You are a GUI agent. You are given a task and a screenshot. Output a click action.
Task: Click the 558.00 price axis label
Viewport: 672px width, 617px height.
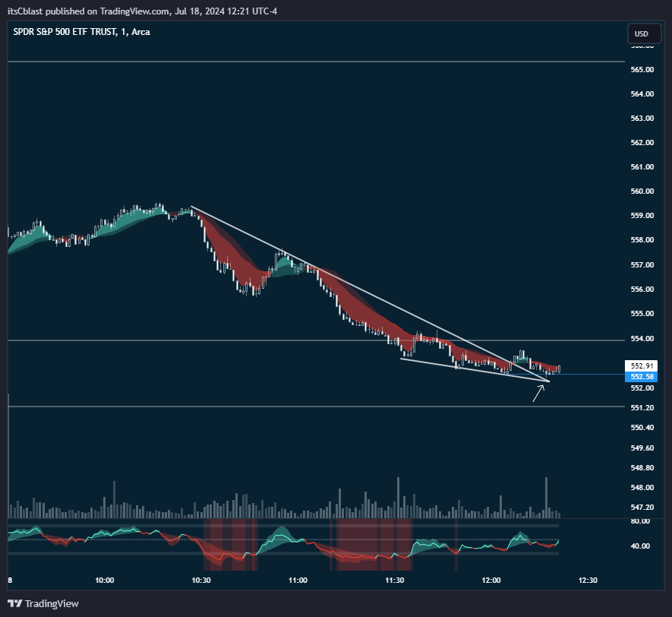(x=642, y=240)
